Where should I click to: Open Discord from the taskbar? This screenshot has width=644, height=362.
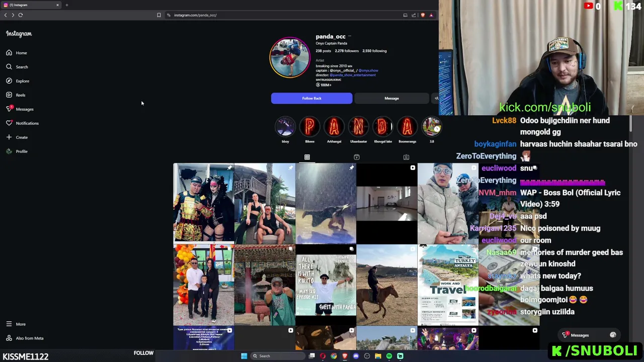click(356, 356)
